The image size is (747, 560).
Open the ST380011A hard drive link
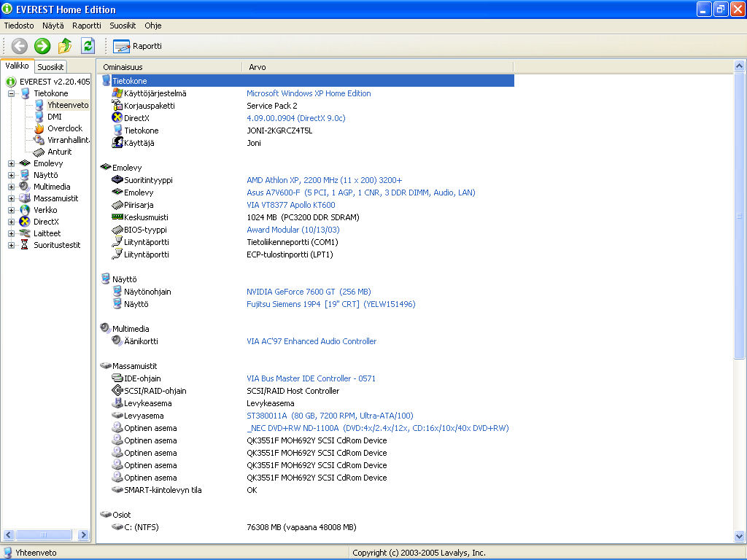point(330,415)
